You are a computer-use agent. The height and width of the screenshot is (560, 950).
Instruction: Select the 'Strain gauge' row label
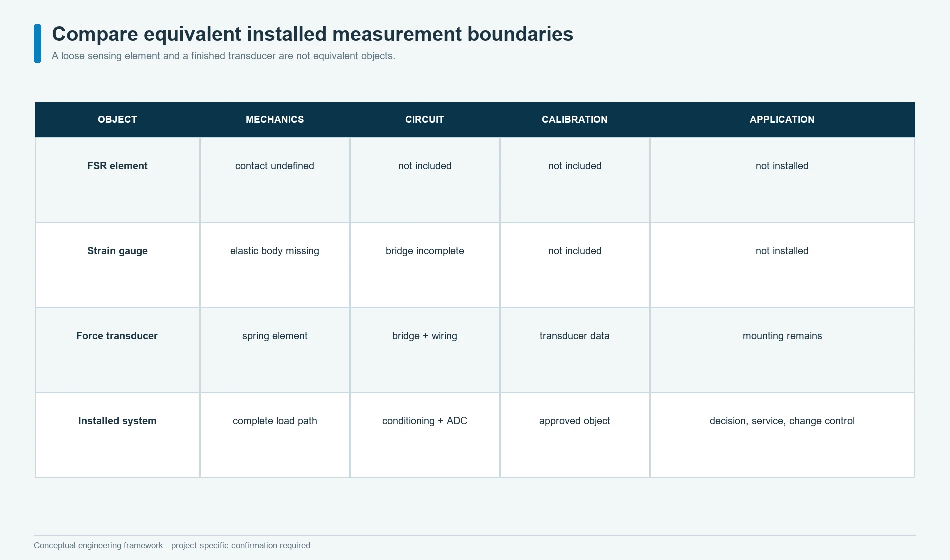point(117,251)
